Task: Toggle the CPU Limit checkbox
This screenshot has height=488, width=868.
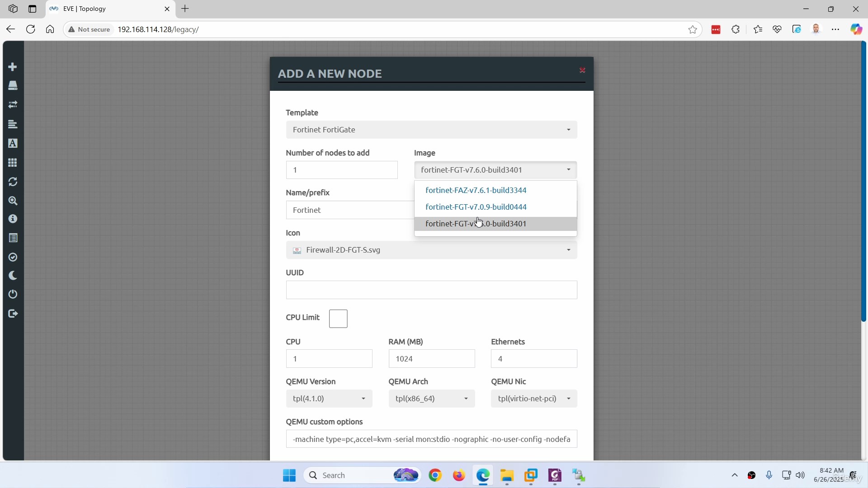Action: [x=338, y=319]
